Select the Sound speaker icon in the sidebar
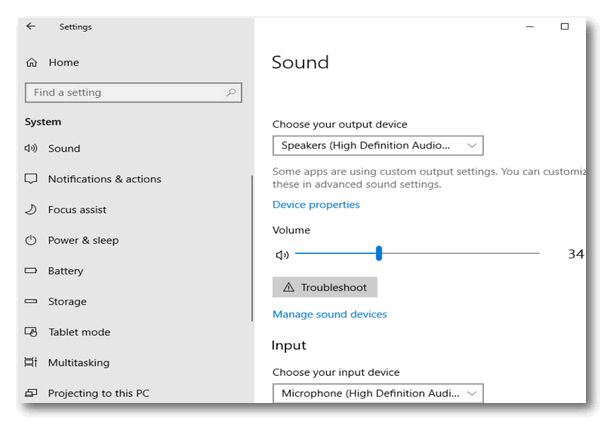605x422 pixels. click(31, 148)
